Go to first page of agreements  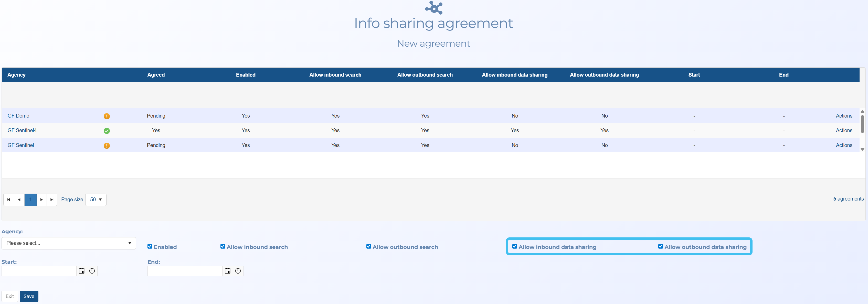click(x=8, y=200)
